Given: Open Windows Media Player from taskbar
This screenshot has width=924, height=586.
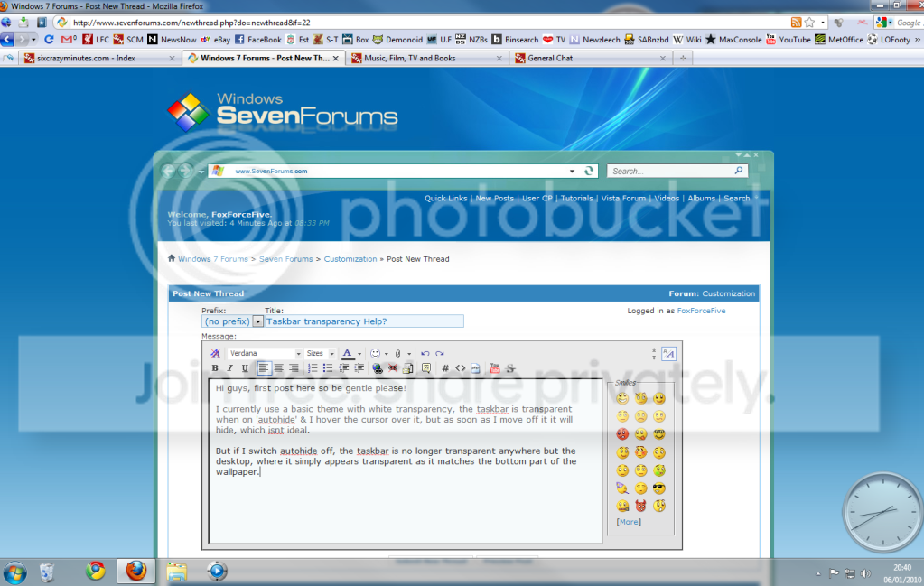Looking at the screenshot, I should tap(217, 571).
